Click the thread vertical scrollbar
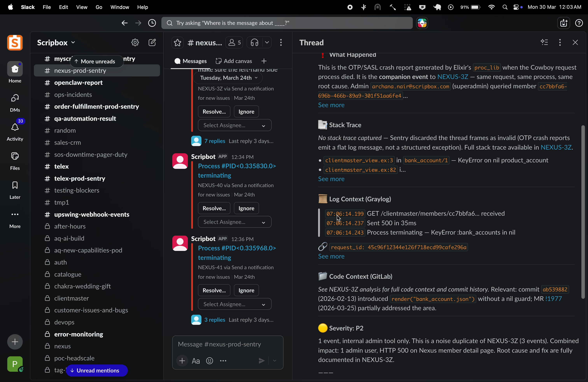Screen dimensions: 588x382 click(583, 212)
